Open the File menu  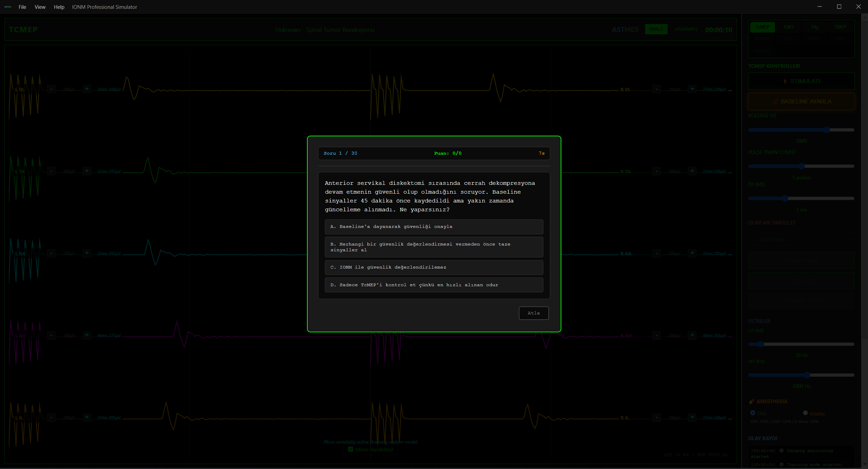coord(22,7)
